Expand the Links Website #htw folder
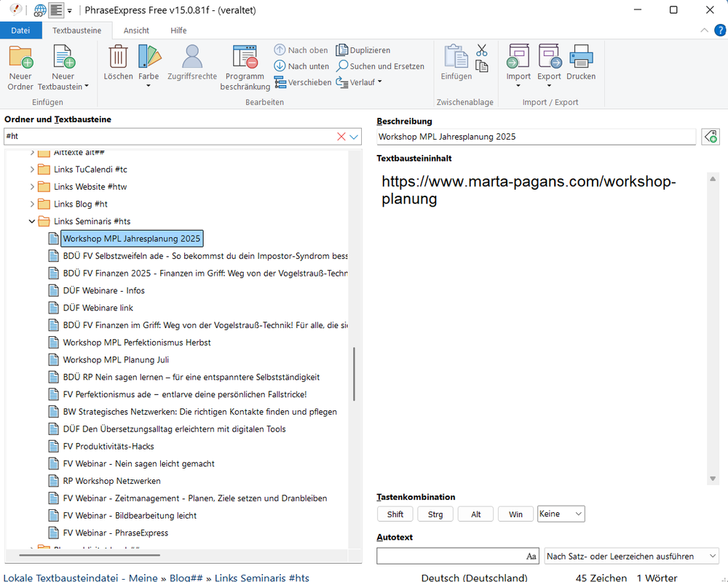This screenshot has width=728, height=582. pyautogui.click(x=32, y=187)
